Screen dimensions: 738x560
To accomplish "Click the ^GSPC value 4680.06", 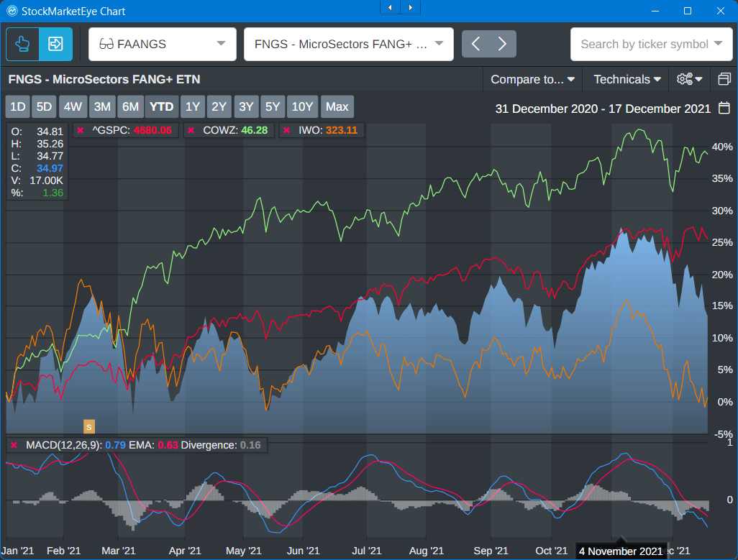I will click(152, 130).
